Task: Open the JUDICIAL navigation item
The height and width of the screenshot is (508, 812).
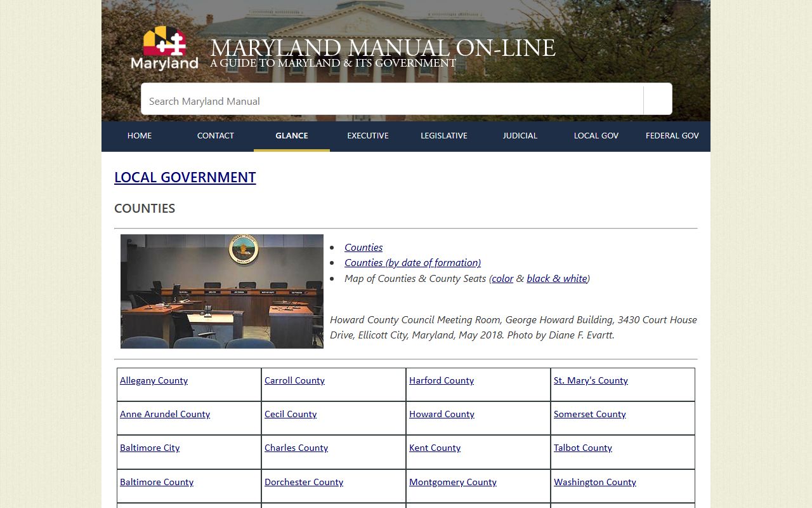Action: [520, 136]
